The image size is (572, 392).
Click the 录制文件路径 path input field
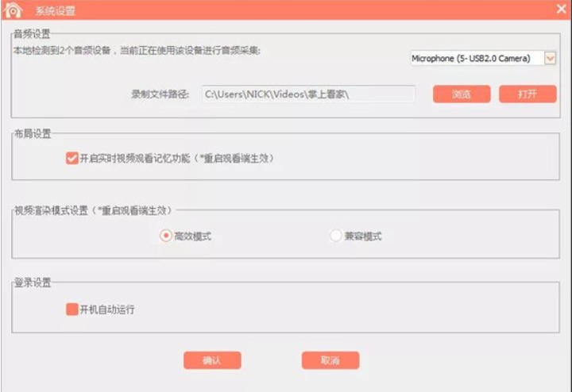click(308, 94)
